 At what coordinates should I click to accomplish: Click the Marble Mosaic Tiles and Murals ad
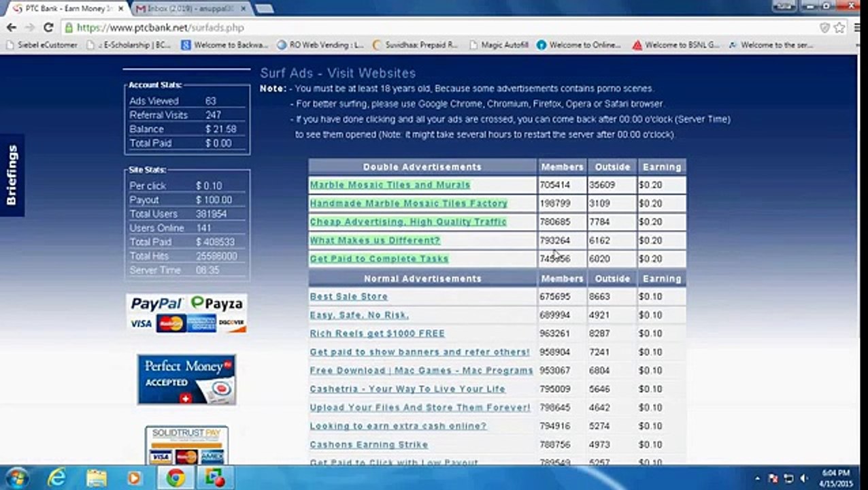[x=390, y=184]
